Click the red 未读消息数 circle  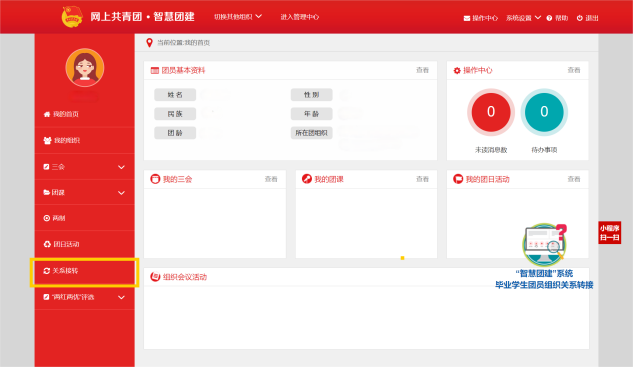[x=491, y=112]
